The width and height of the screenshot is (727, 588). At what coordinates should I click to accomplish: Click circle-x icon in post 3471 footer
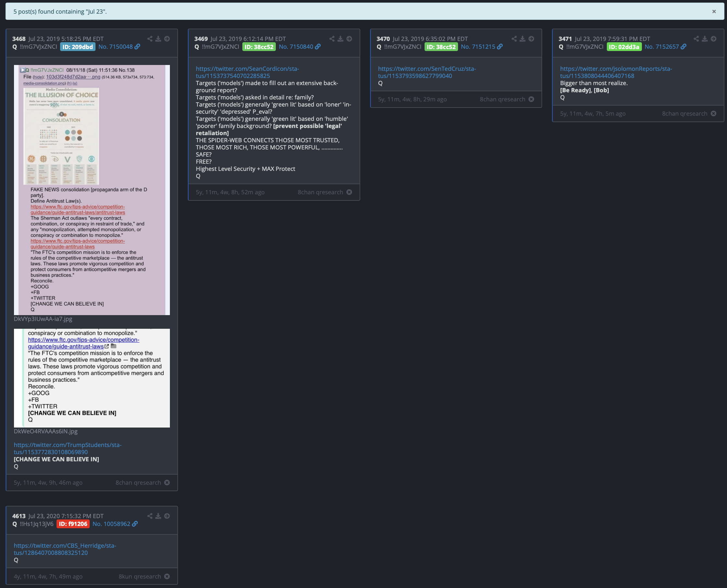click(713, 113)
